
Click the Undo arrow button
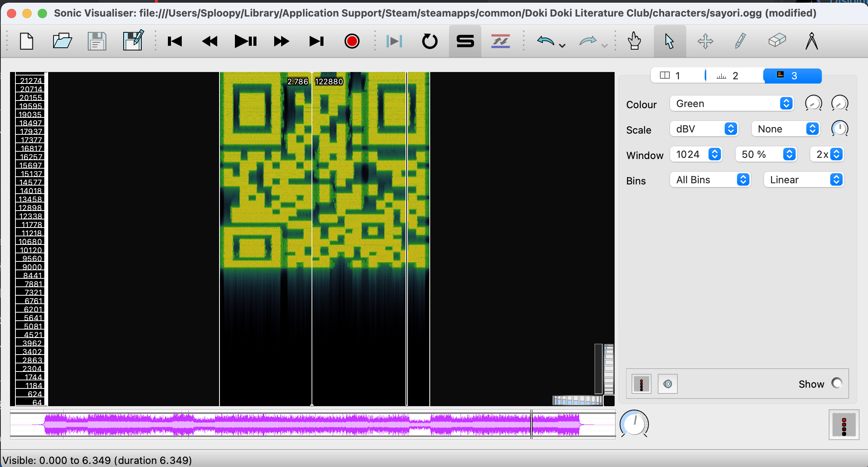click(546, 41)
